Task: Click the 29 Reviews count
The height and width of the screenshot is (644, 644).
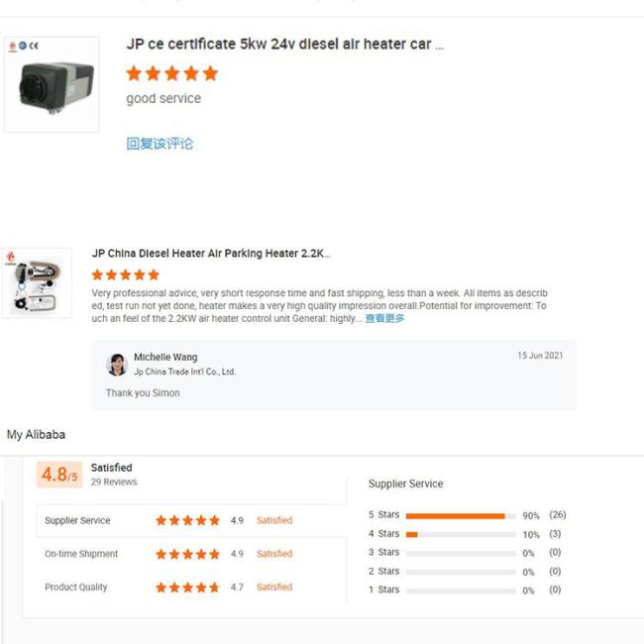Action: (114, 483)
